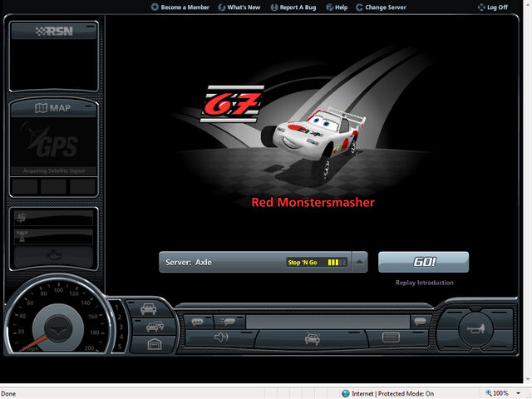Click the Become a Member star icon
The image size is (532, 399).
coord(155,7)
